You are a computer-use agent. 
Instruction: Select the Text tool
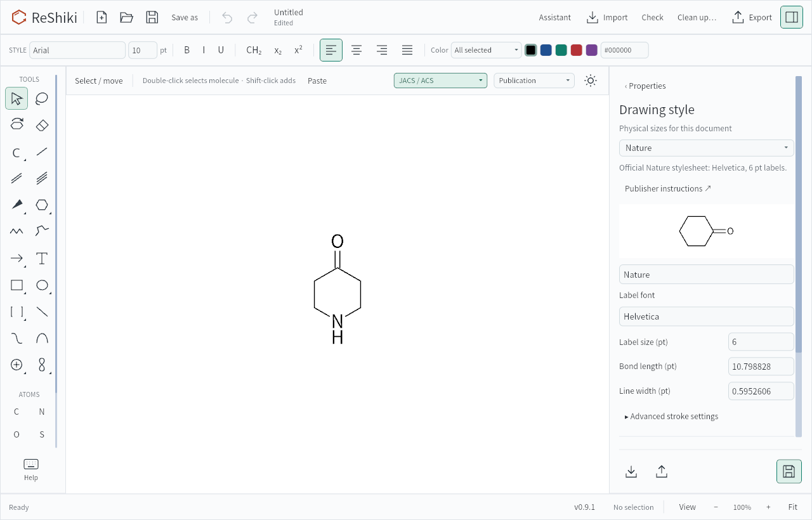point(42,258)
